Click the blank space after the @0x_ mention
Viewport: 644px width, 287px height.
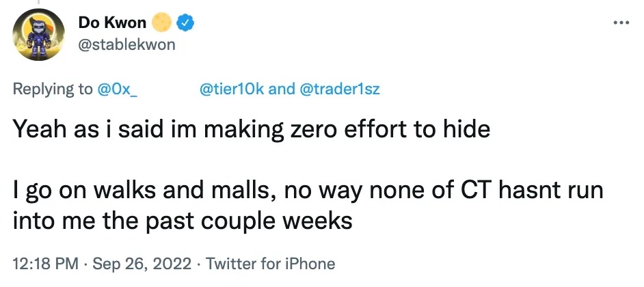tap(167, 90)
